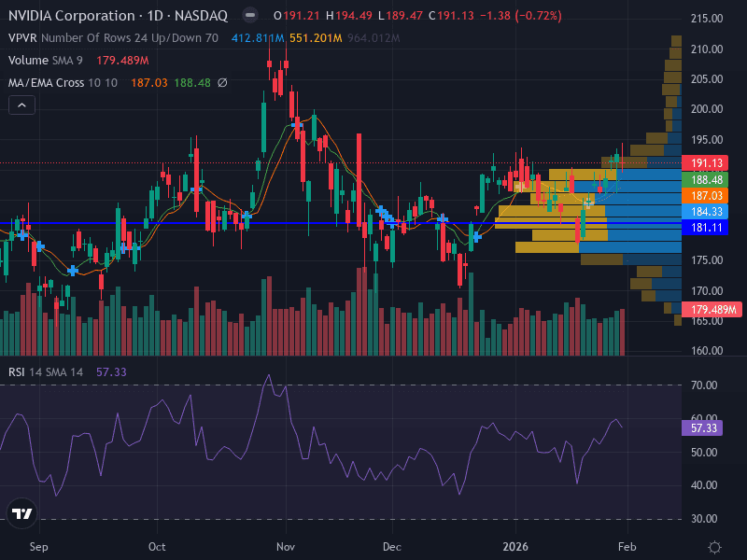Click the RSI 30.00 scale label
The height and width of the screenshot is (560, 747).
(x=704, y=519)
